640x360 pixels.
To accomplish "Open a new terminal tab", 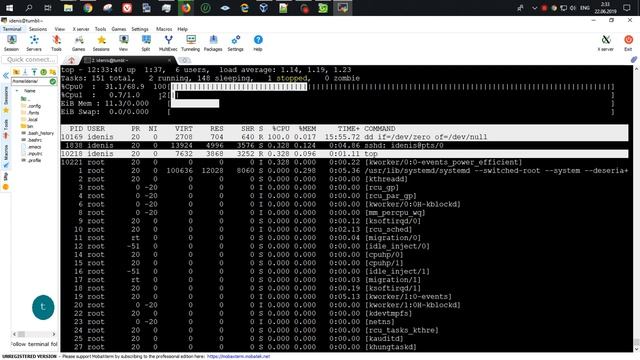I will (x=184, y=60).
